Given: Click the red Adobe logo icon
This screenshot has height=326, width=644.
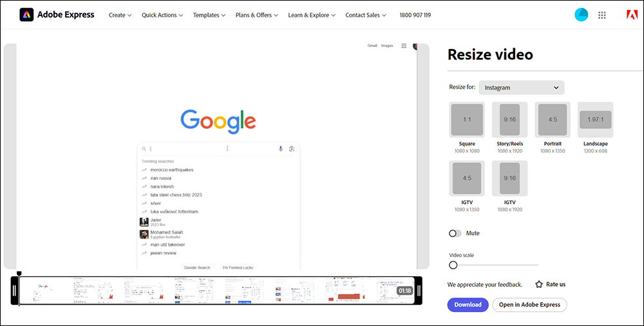Looking at the screenshot, I should pyautogui.click(x=632, y=15).
